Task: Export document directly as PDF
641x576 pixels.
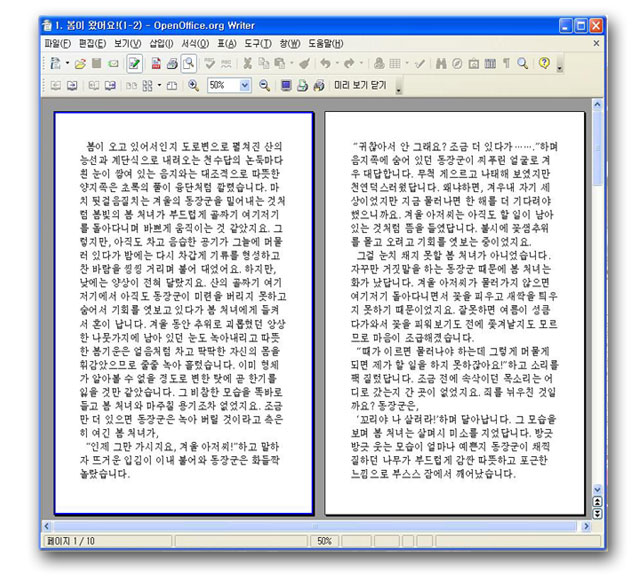Action: (155, 64)
